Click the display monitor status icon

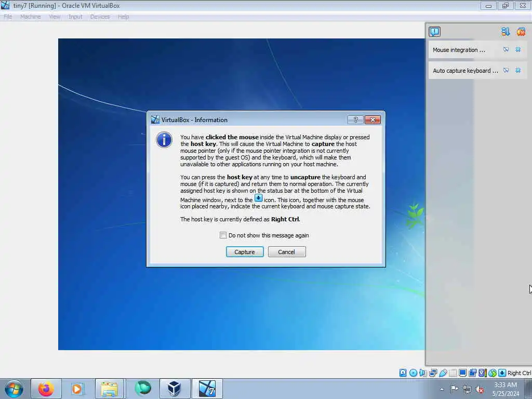tap(462, 373)
